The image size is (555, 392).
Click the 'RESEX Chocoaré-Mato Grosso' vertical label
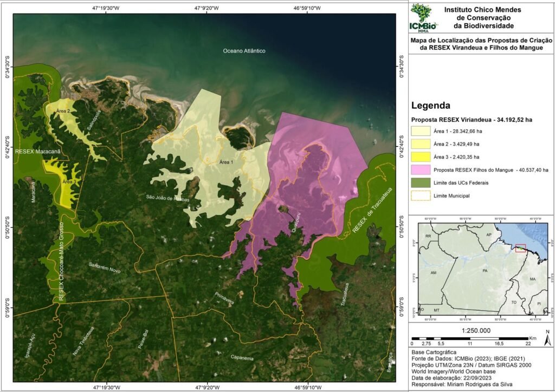tap(61, 262)
